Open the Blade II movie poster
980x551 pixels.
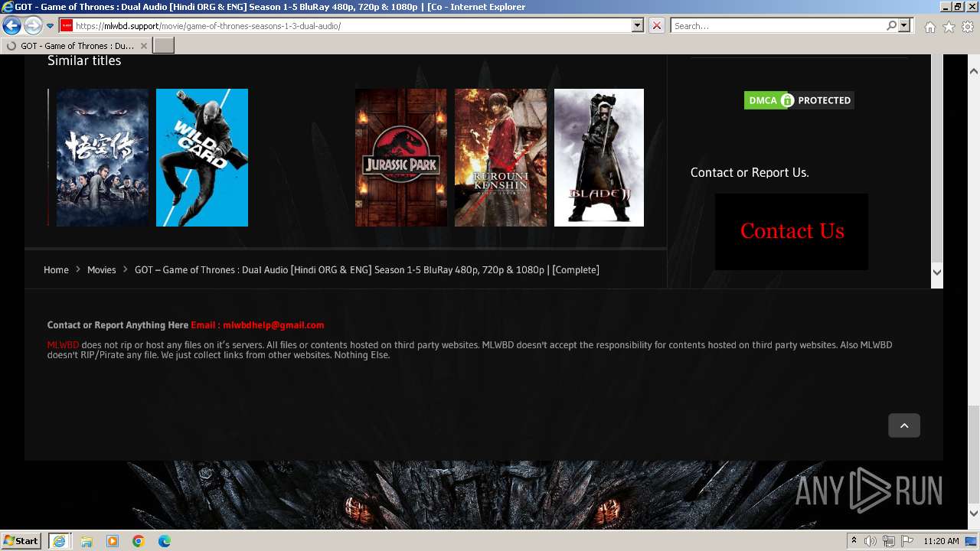tap(599, 158)
